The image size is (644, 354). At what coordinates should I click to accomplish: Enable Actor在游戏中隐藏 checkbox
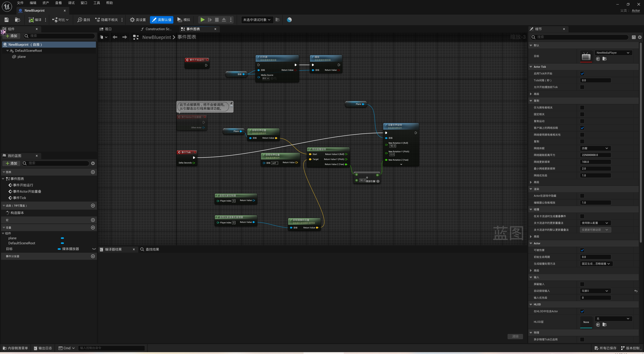click(x=582, y=196)
